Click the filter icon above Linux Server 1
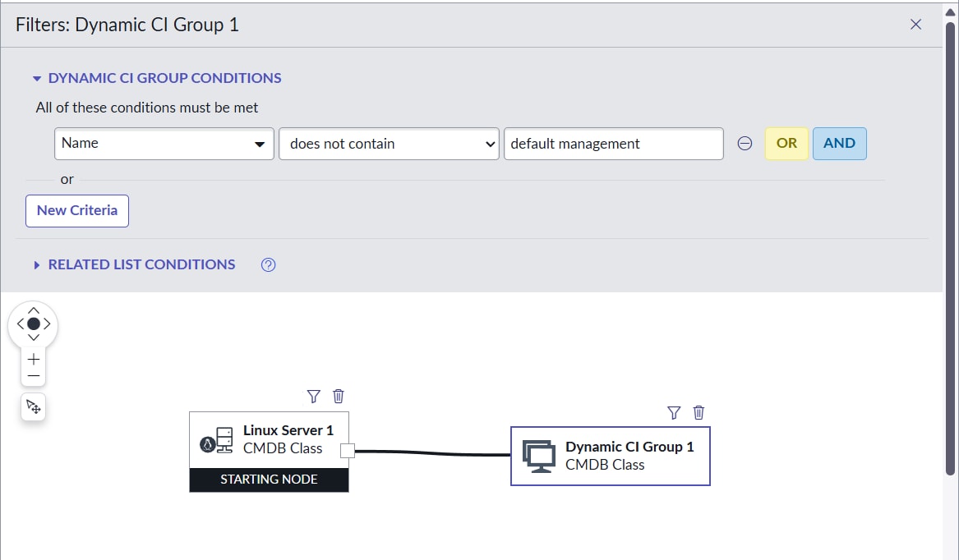 tap(313, 397)
